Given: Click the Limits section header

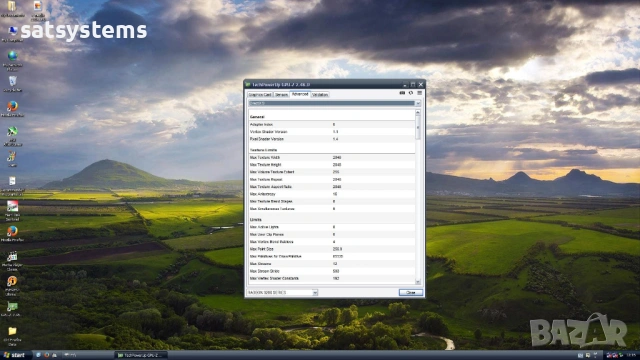Looking at the screenshot, I should click(x=256, y=220).
